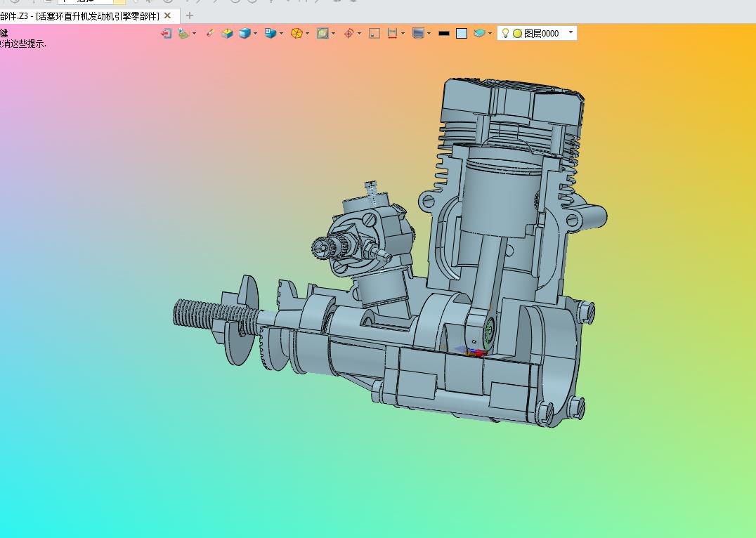Image resolution: width=756 pixels, height=538 pixels.
Task: Expand the view orientation dropdown arrow
Action: [x=281, y=33]
